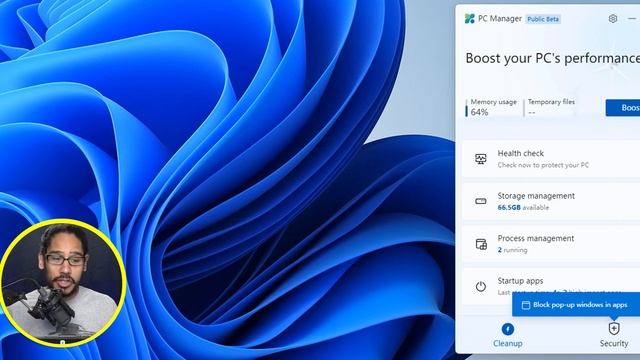Click 2 running text
Image resolution: width=640 pixels, height=360 pixels.
[x=512, y=250]
